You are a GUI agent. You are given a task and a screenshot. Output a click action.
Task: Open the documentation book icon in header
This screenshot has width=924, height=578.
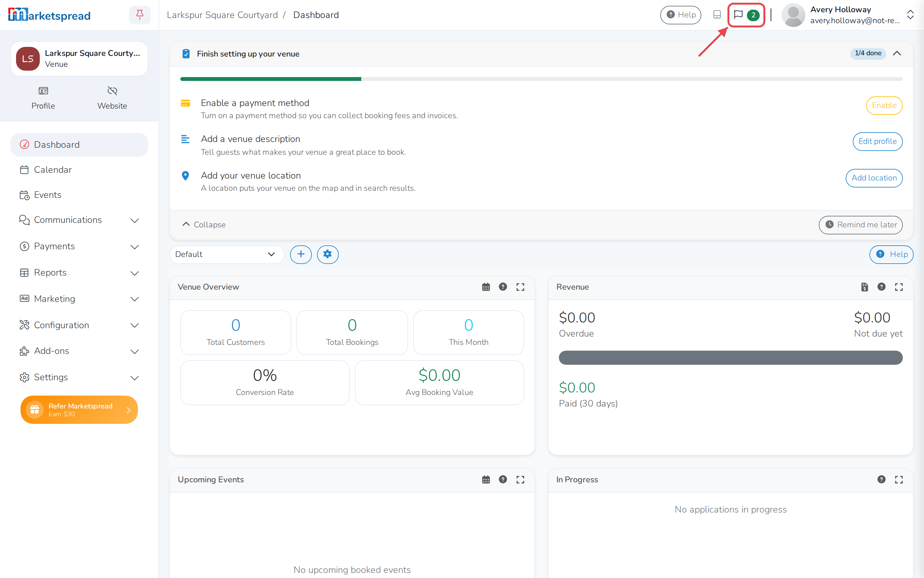tap(717, 15)
